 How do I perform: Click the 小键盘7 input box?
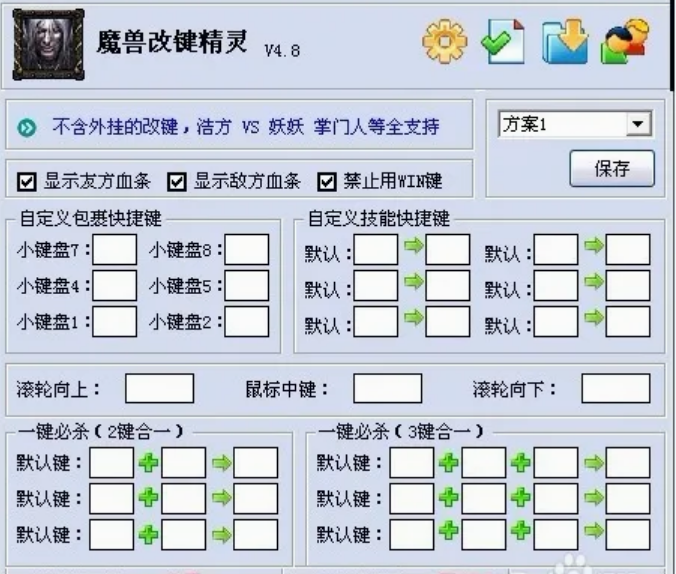[x=115, y=250]
